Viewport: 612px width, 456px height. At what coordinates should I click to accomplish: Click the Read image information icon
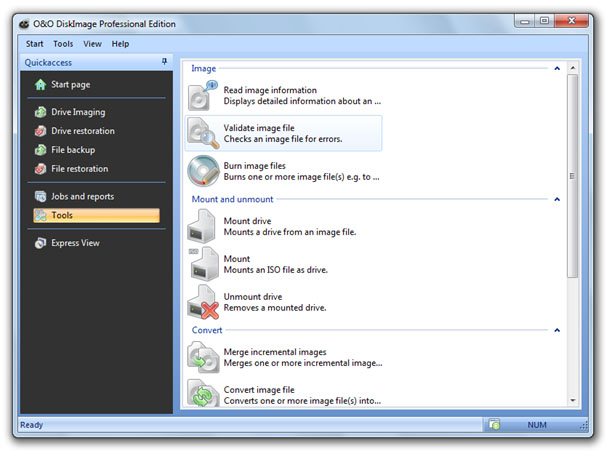coord(204,95)
